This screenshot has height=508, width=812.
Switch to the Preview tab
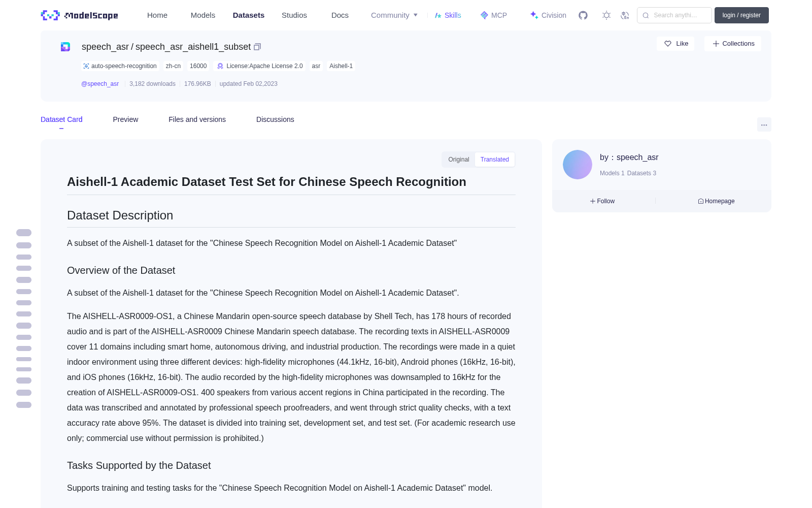coord(125,119)
